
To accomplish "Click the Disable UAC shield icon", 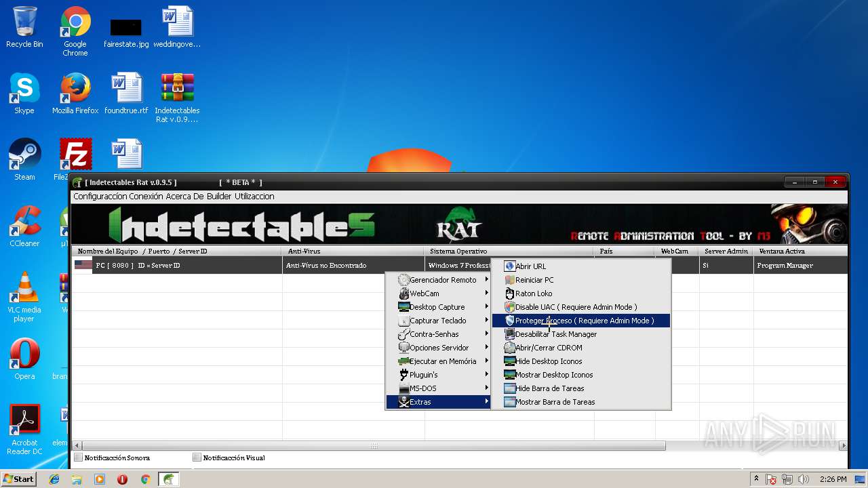I will [x=510, y=307].
